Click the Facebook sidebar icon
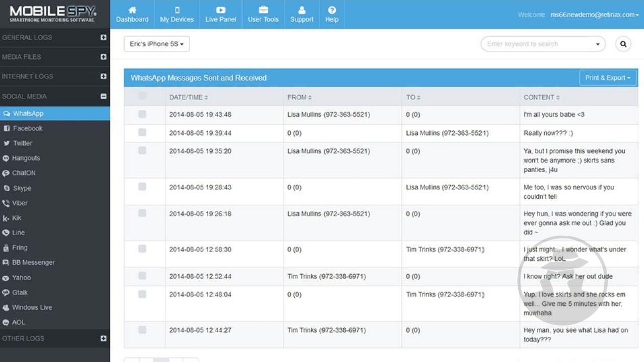644x362 pixels. tap(7, 129)
